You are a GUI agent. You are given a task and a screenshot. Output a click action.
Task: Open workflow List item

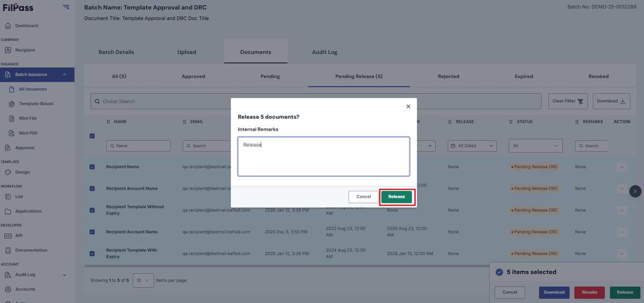click(19, 197)
